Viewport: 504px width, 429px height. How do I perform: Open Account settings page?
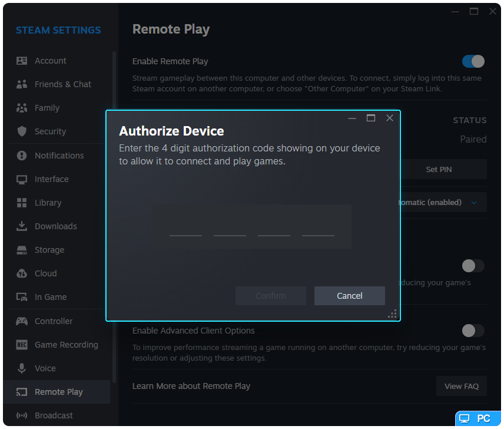[57, 61]
